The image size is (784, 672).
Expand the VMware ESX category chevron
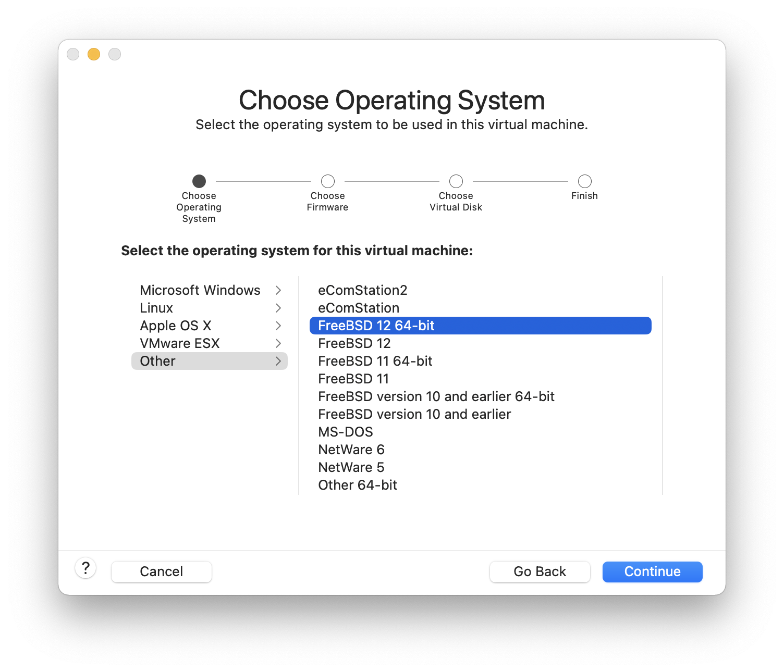pyautogui.click(x=278, y=343)
